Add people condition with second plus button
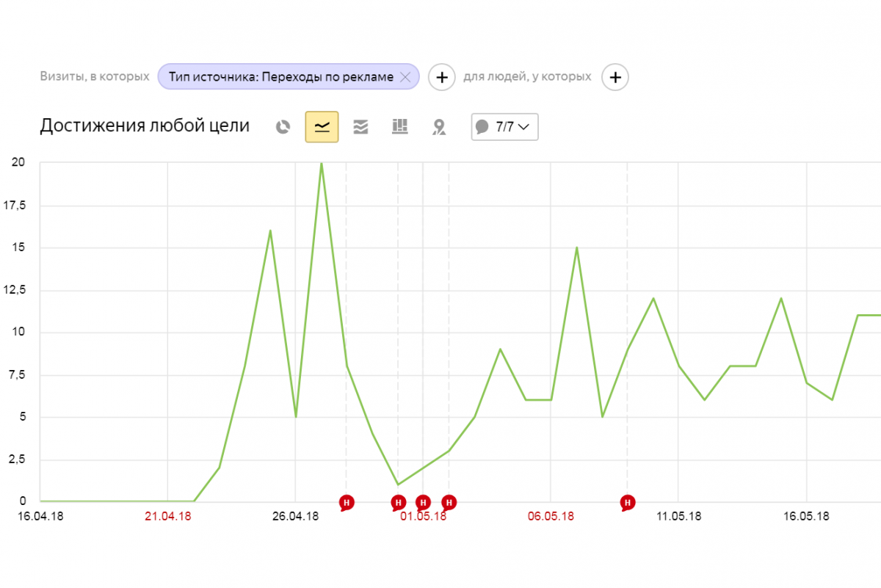881x588 pixels. click(615, 76)
